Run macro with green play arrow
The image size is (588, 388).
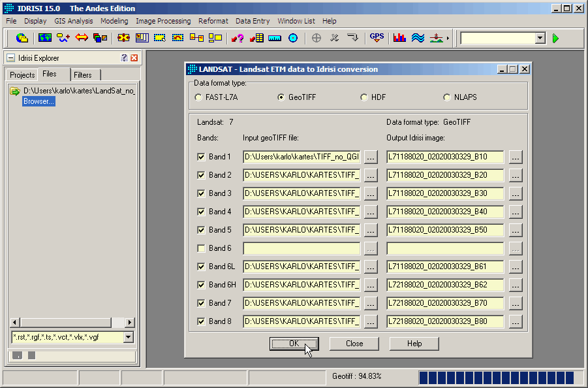click(x=556, y=39)
